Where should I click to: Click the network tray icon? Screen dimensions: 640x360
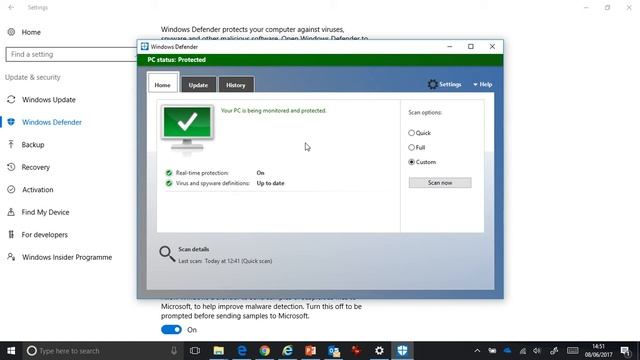click(x=522, y=351)
